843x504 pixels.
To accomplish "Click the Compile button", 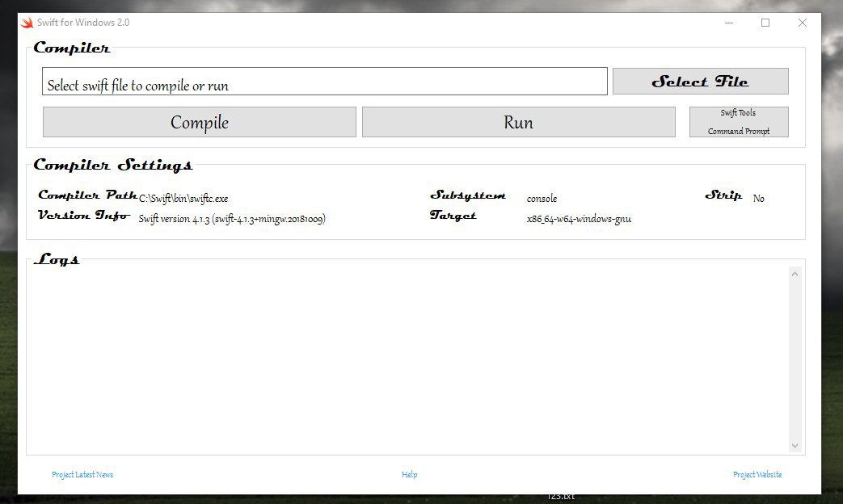I will click(x=200, y=122).
